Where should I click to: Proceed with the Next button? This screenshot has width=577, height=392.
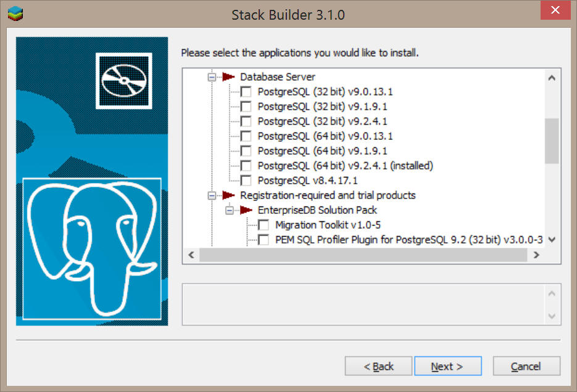448,366
